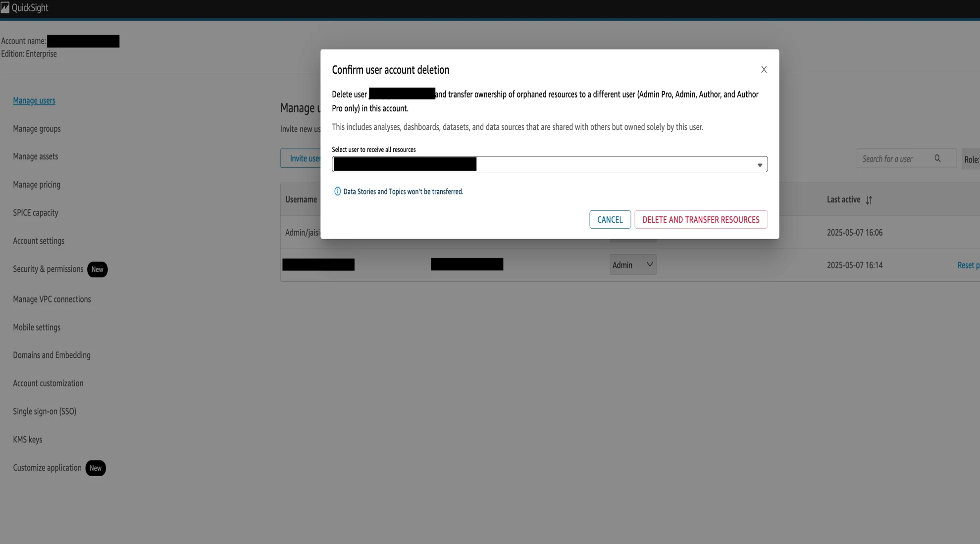Viewport: 980px width, 544px height.
Task: Open Manage users in sidebar
Action: 34,100
